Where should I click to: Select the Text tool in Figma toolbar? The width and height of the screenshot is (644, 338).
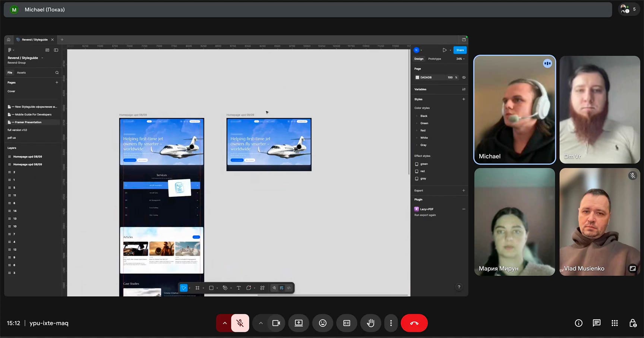point(239,288)
